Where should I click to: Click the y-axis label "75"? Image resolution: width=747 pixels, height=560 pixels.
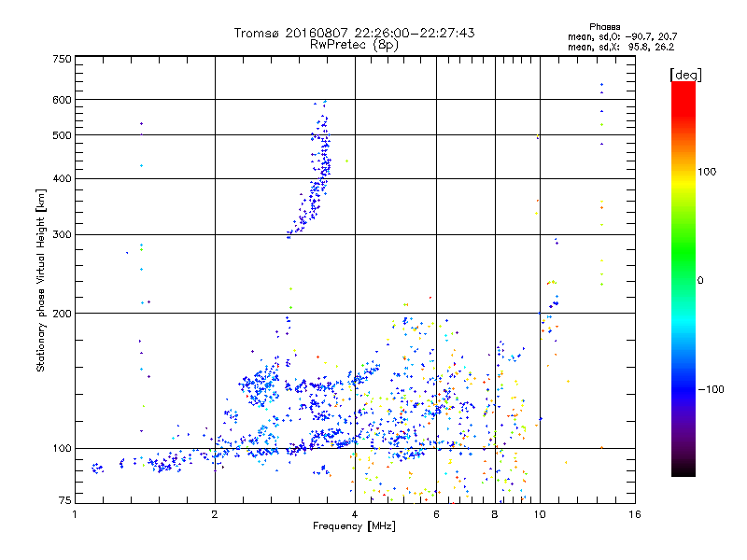click(x=65, y=500)
